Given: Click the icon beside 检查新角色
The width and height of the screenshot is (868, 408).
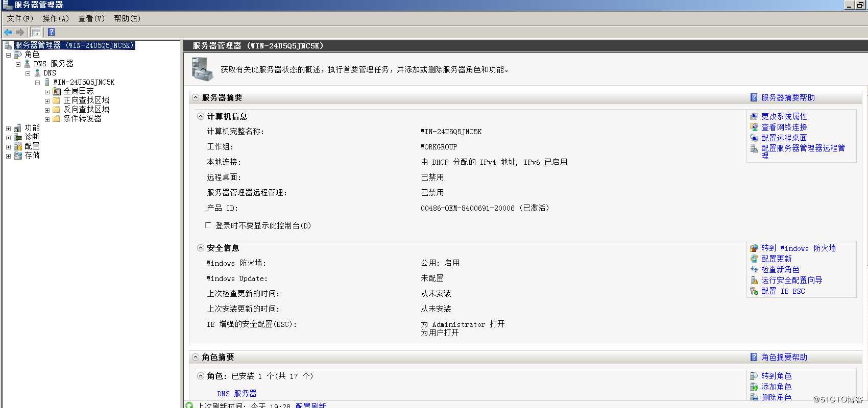Looking at the screenshot, I should [754, 270].
